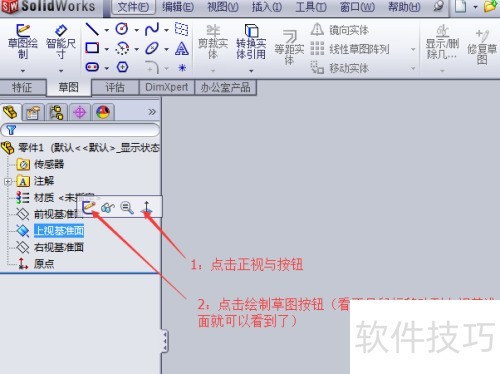The image size is (500, 374).
Task: Choose the Line sketch tool
Action: tap(92, 29)
